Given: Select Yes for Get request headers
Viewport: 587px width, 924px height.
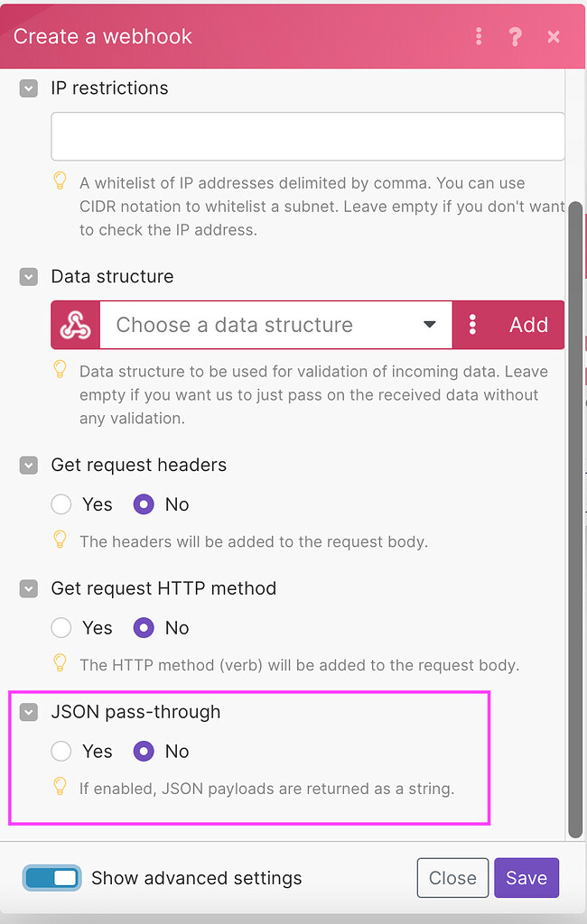Looking at the screenshot, I should click(x=60, y=504).
